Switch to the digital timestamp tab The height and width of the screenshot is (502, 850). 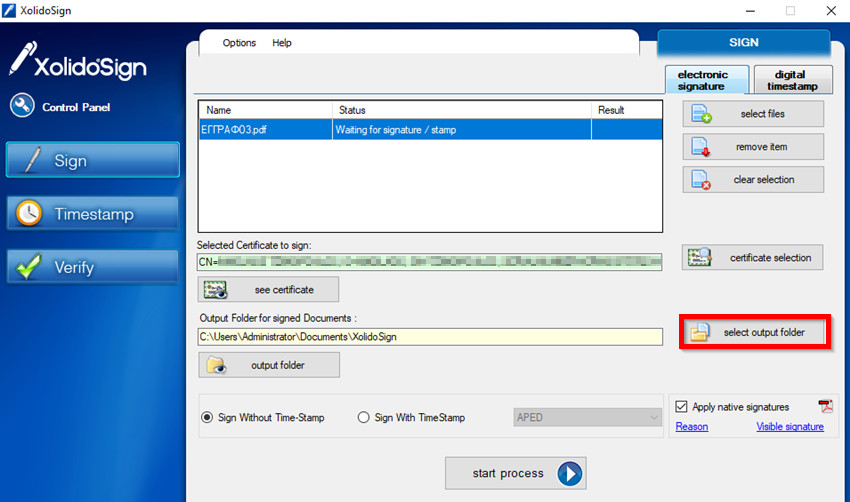coord(793,80)
